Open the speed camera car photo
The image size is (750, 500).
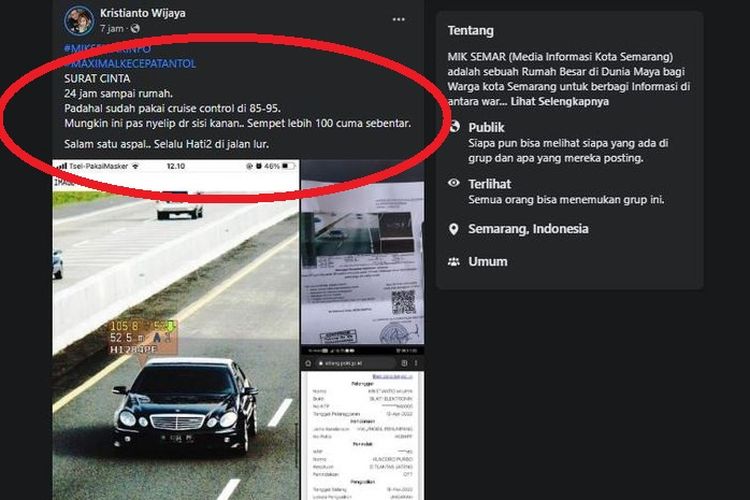coord(176,330)
